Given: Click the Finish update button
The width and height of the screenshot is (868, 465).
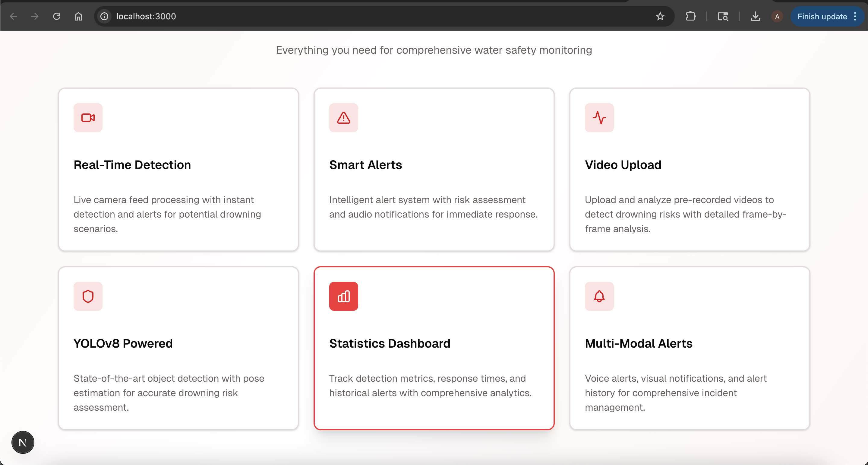Looking at the screenshot, I should (822, 16).
